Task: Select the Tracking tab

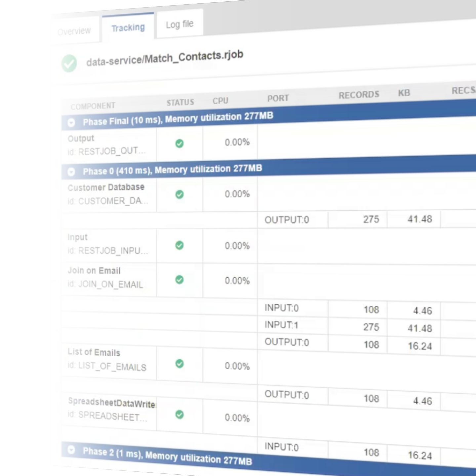Action: (x=128, y=28)
